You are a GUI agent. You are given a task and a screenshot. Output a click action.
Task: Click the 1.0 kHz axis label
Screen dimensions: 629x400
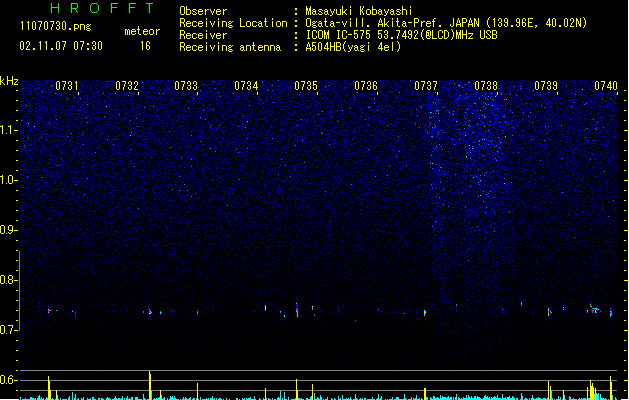click(x=9, y=180)
